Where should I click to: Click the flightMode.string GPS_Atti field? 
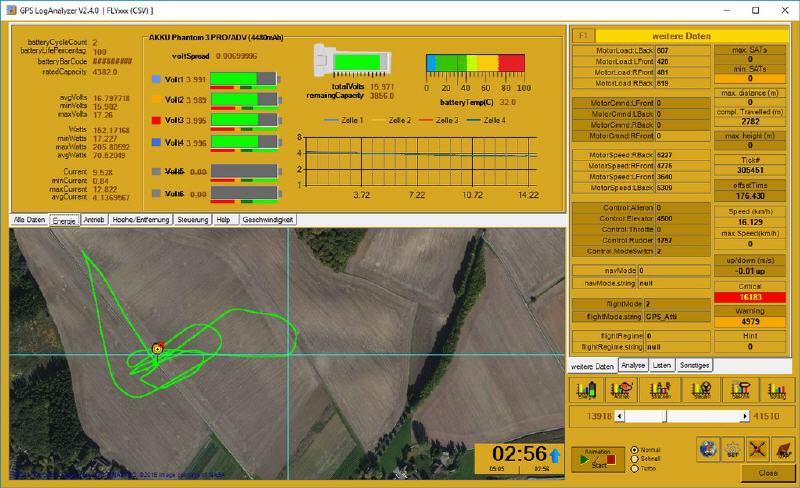pyautogui.click(x=677, y=316)
